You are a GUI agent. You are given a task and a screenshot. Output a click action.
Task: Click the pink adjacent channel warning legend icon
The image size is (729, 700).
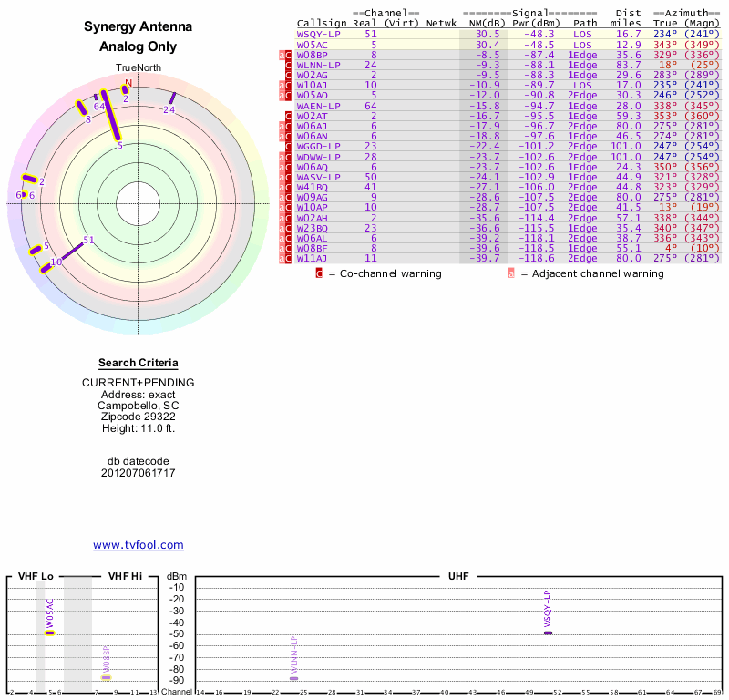pyautogui.click(x=511, y=273)
